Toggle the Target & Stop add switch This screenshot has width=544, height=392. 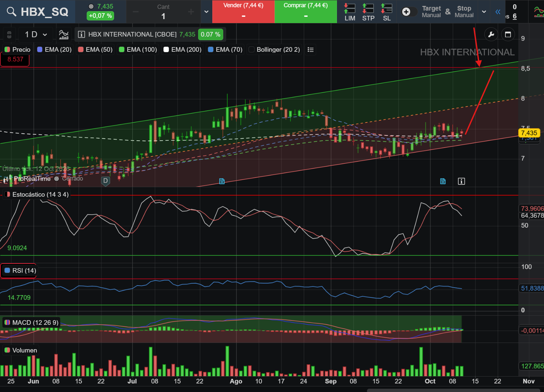(x=409, y=12)
